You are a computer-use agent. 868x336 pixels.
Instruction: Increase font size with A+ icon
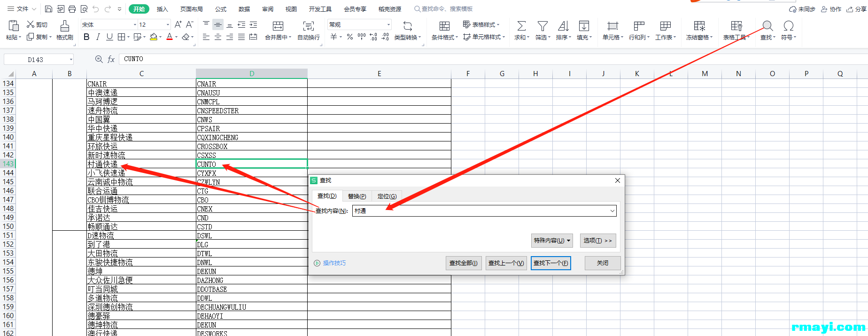[x=178, y=24]
